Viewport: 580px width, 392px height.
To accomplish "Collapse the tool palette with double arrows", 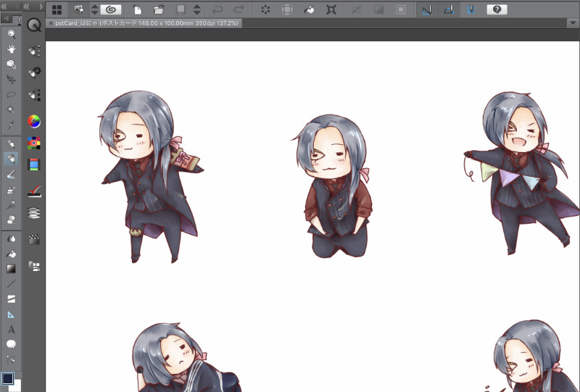I will (4, 7).
